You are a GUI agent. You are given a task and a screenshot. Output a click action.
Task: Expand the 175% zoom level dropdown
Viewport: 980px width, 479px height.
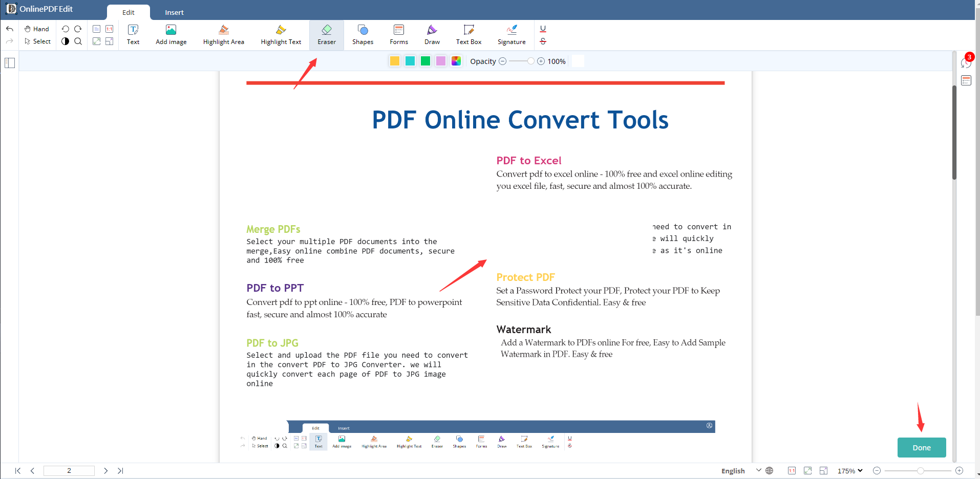pos(850,471)
